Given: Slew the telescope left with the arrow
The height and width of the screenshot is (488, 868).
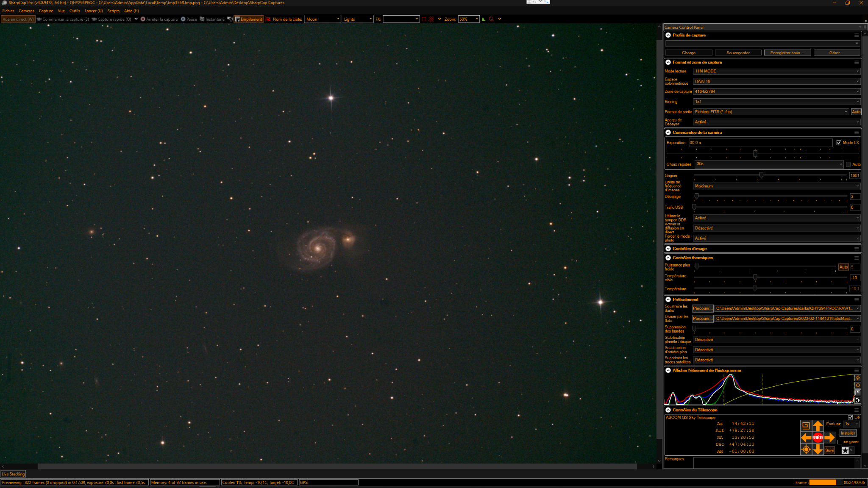Looking at the screenshot, I should 806,437.
